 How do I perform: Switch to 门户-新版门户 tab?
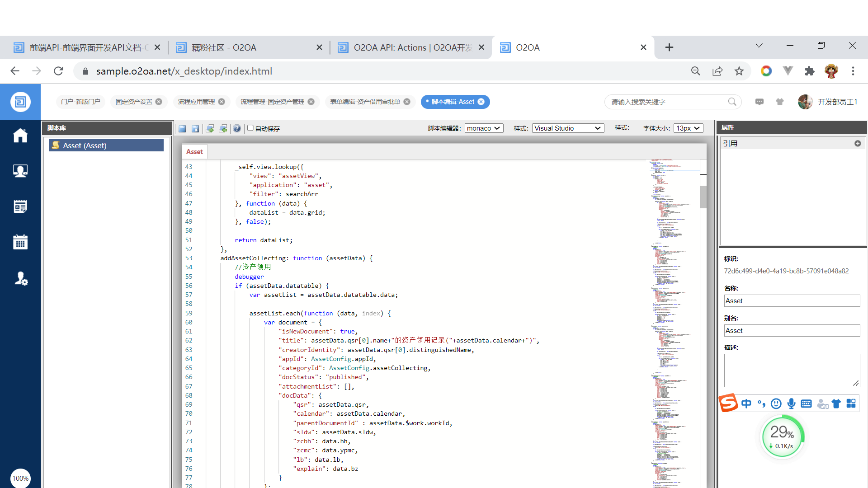click(80, 102)
